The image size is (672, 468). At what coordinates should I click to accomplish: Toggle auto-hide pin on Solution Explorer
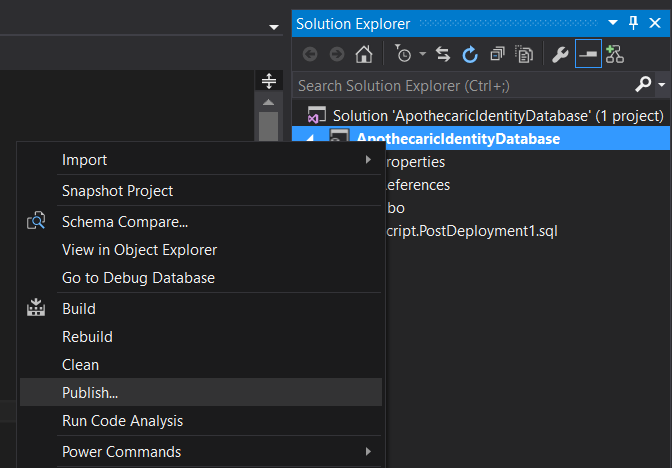pos(634,23)
